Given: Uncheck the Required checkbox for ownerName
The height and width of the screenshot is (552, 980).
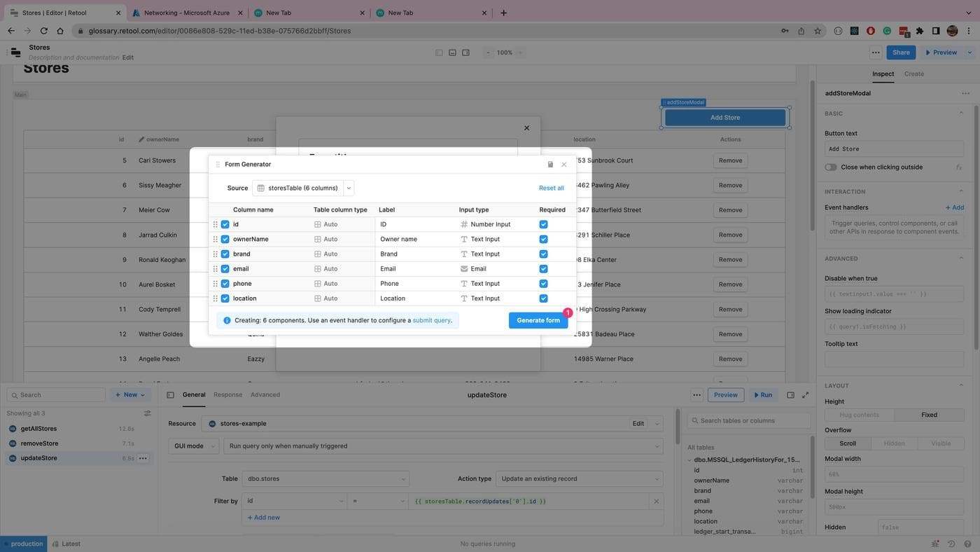Looking at the screenshot, I should pyautogui.click(x=543, y=240).
